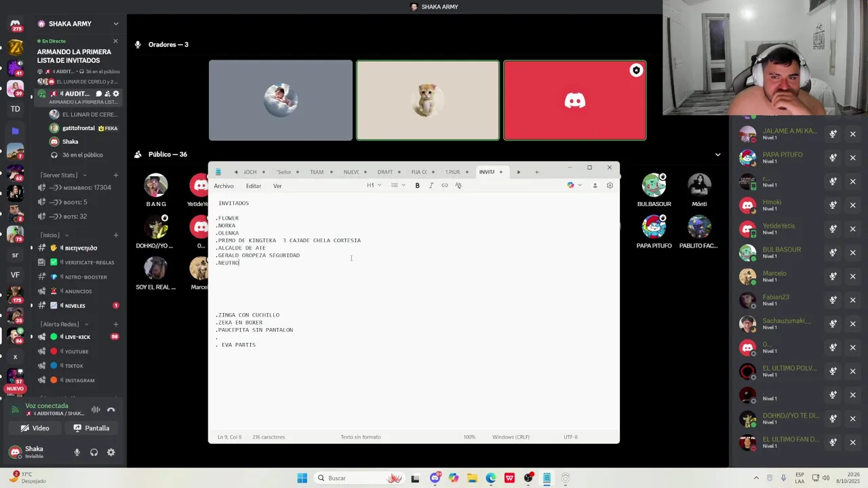Open Microsoft Edge from the taskbar
The image size is (868, 488).
coord(491,478)
